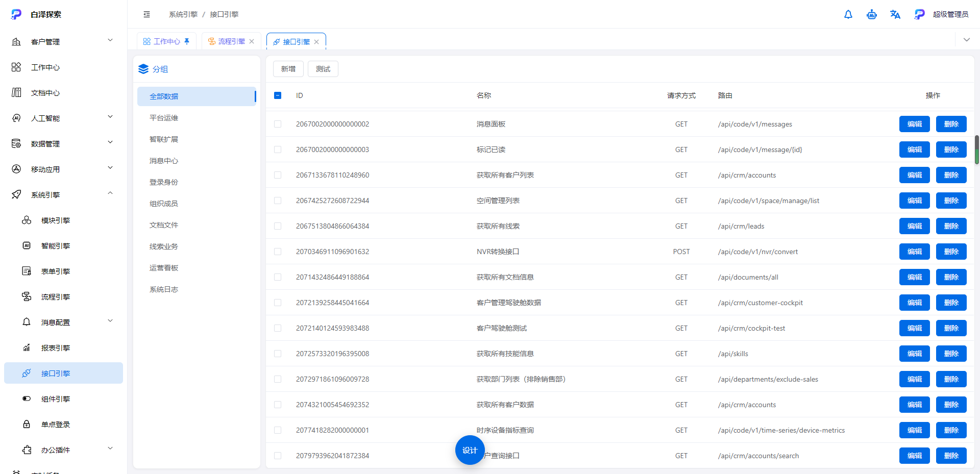
Task: Select the checkbox for 空间管理列表 row
Action: [x=278, y=201]
